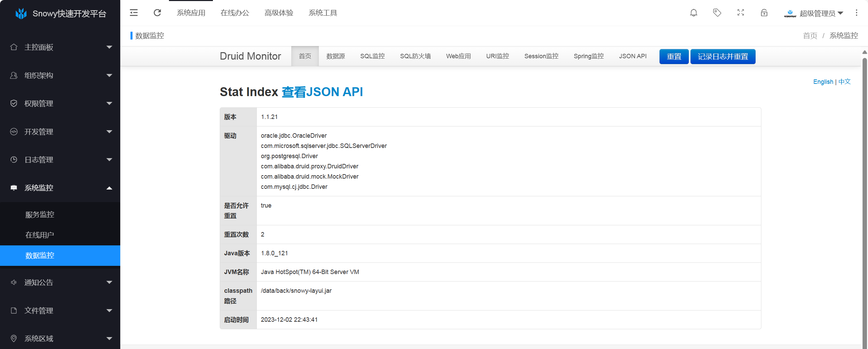Switch language to 中文
The height and width of the screenshot is (349, 868).
click(x=844, y=82)
